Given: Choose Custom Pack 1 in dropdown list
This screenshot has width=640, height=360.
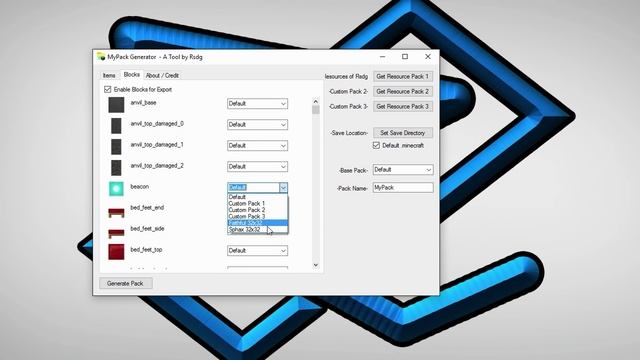Looking at the screenshot, I should tap(258, 203).
